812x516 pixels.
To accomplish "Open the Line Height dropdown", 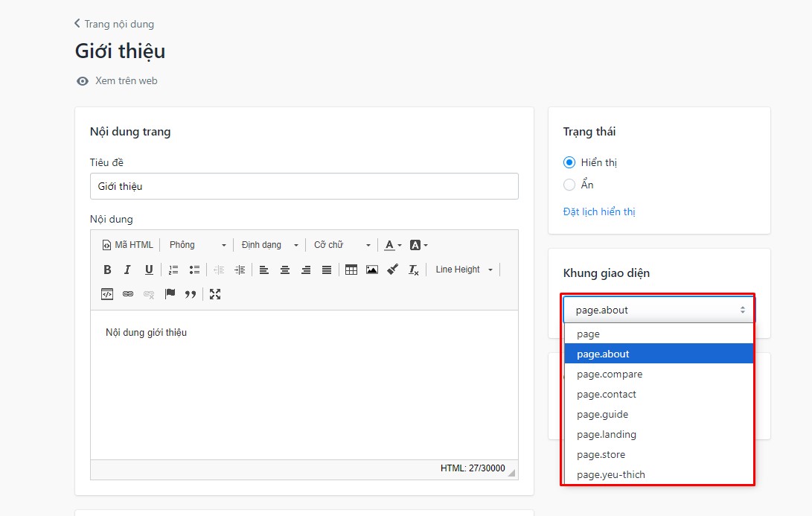I will 464,270.
